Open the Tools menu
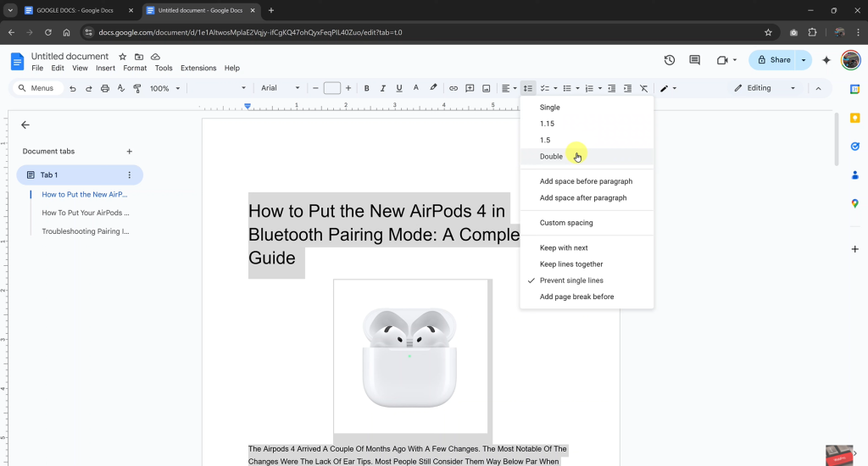The height and width of the screenshot is (466, 868). pyautogui.click(x=164, y=68)
